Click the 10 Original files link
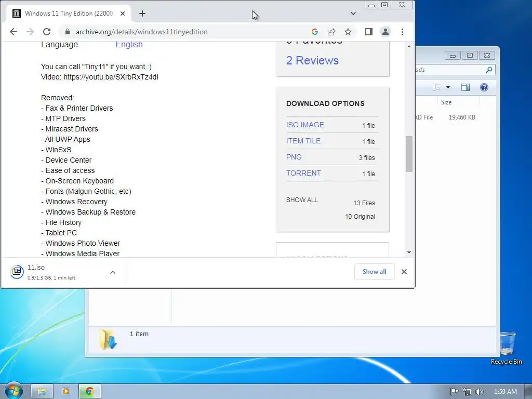Screen dimensions: 532x399 point(360,217)
